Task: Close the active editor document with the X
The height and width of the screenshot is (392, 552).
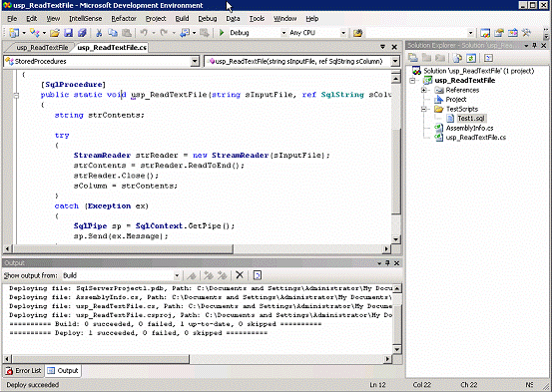Action: 394,47
